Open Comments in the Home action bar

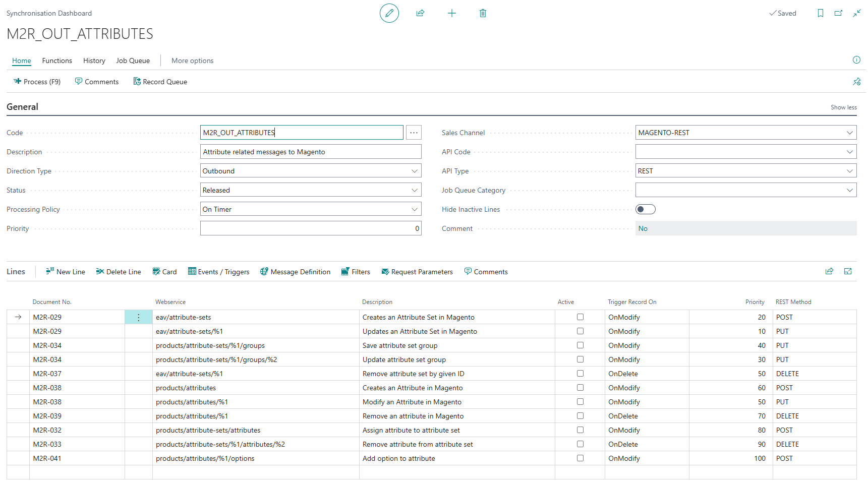[97, 82]
